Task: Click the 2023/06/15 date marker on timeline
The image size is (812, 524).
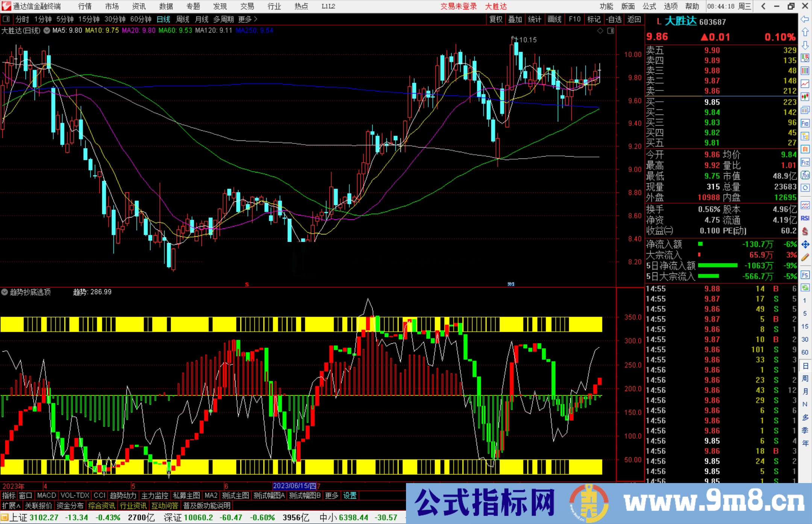Action: coord(294,486)
